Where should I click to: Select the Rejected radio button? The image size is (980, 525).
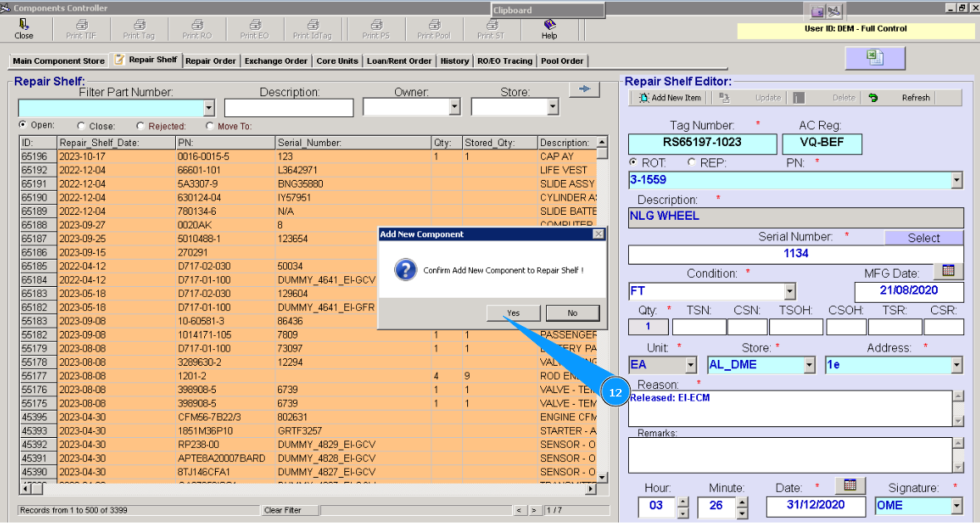(x=140, y=126)
